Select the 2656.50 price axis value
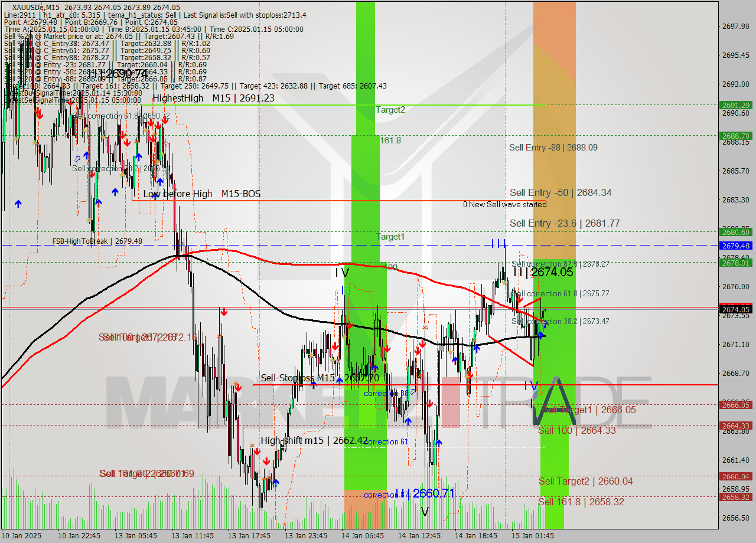The width and height of the screenshot is (756, 543). (735, 518)
